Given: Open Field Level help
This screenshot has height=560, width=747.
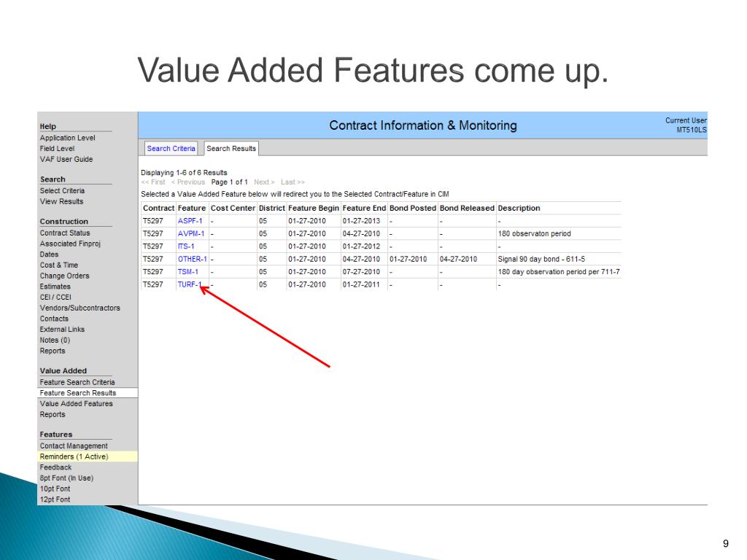Looking at the screenshot, I should click(x=57, y=149).
